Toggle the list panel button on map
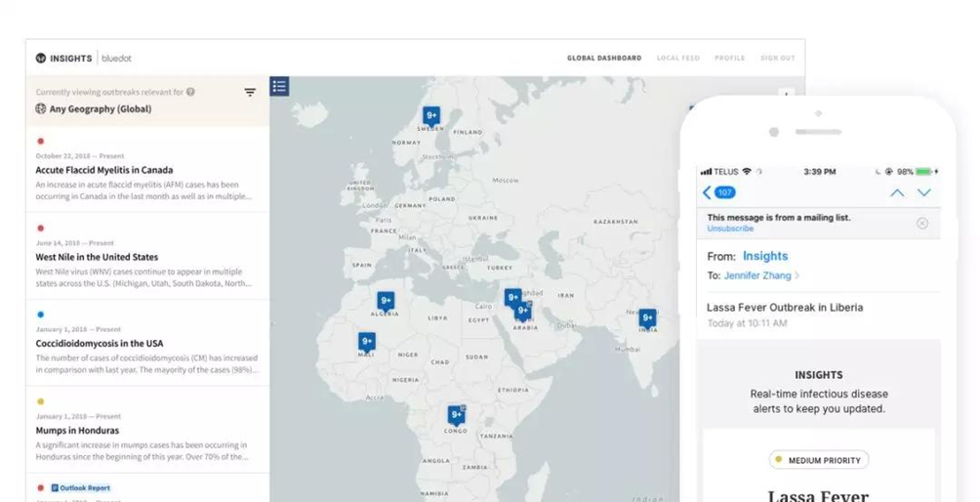The height and width of the screenshot is (502, 980). [x=279, y=87]
